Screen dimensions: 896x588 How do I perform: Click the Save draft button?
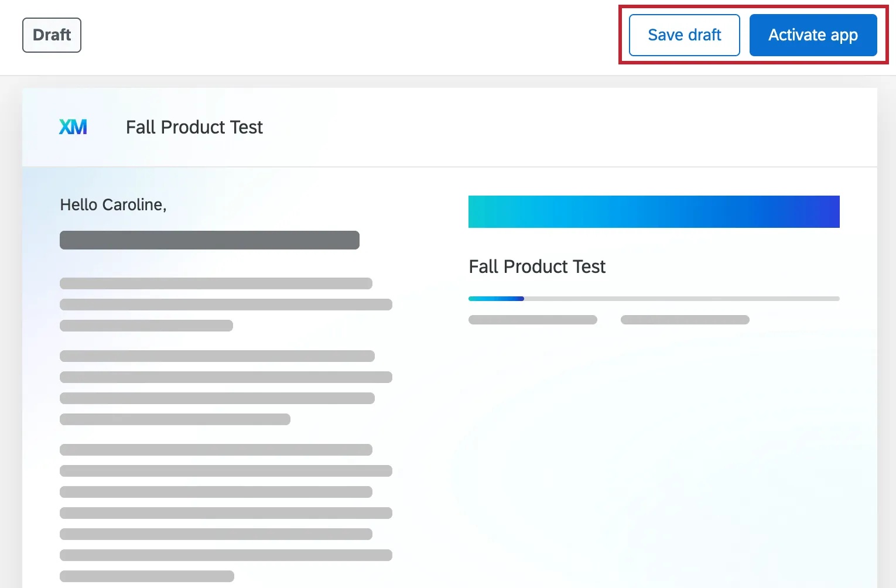point(683,35)
